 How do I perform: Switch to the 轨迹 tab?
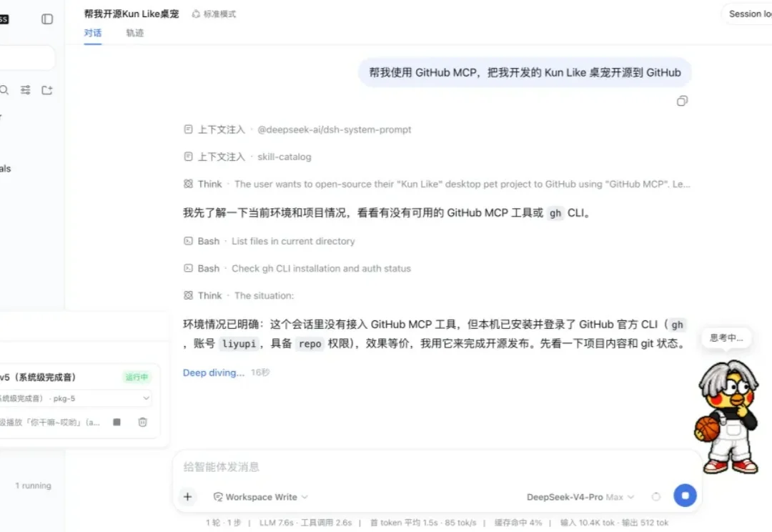coord(134,33)
